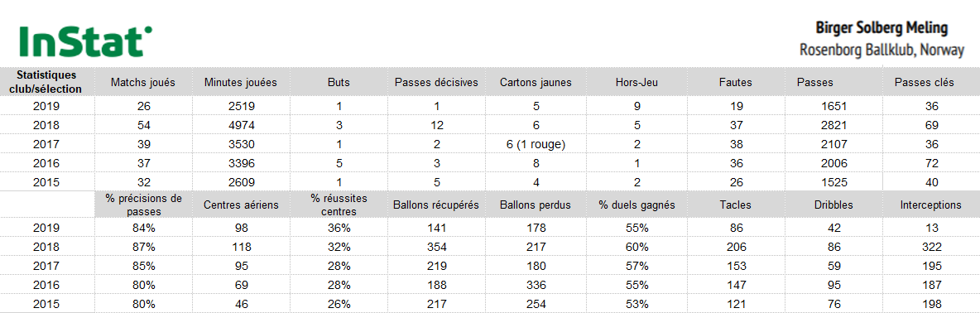Click the Hors-Jeu column header
Viewport: 980px width, 313px height.
637,82
